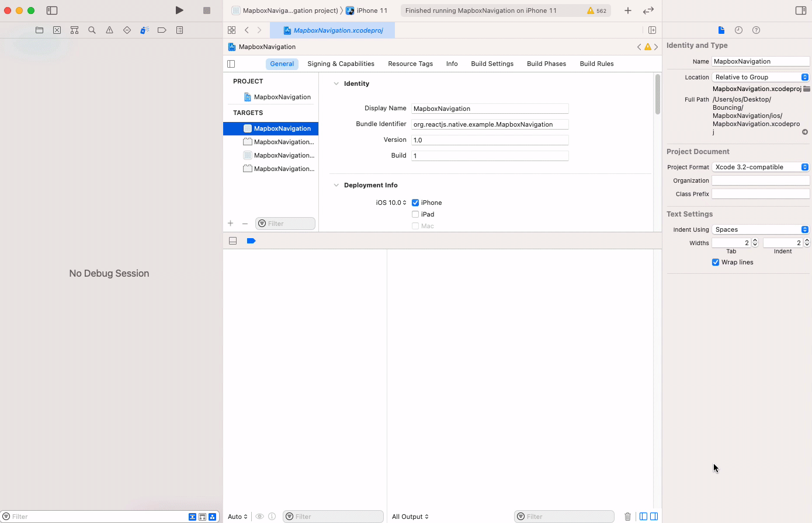
Task: Deactivate breakpoints in the debug bar
Action: click(251, 240)
